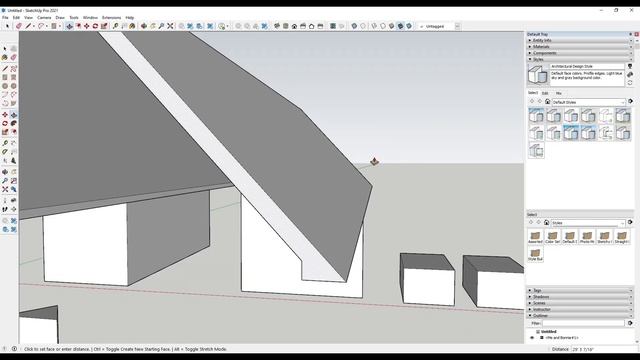
Task: Expand the Components panel
Action: pyautogui.click(x=580, y=53)
